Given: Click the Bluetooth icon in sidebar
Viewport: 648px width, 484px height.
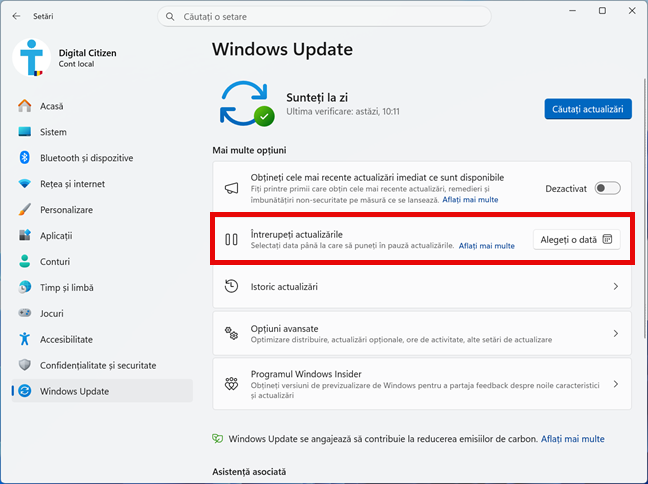Looking at the screenshot, I should point(25,157).
